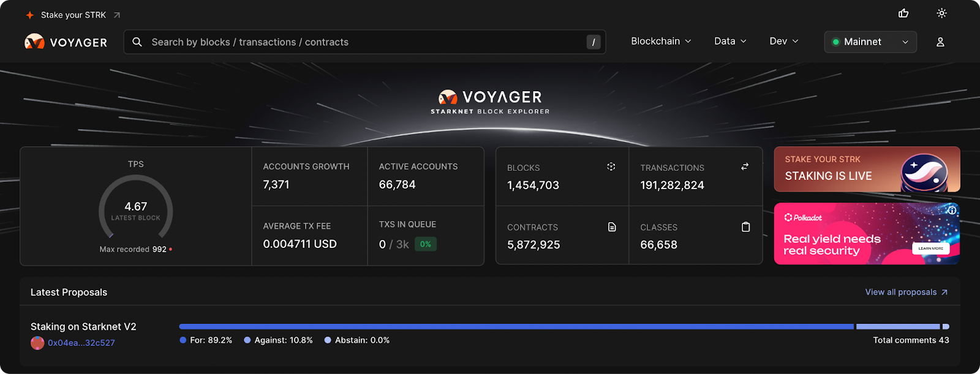980x374 pixels.
Task: Open the Mainnet network dropdown
Action: [x=870, y=42]
